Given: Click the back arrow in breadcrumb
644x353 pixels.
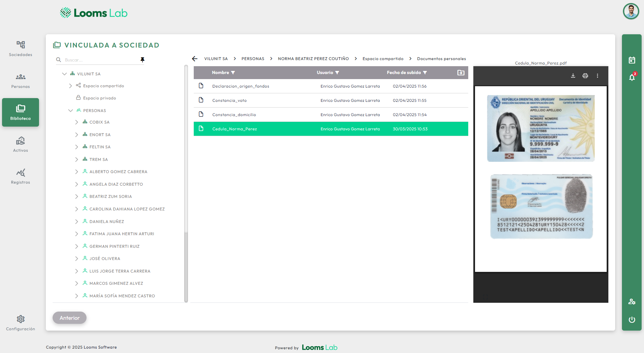Looking at the screenshot, I should coord(195,59).
